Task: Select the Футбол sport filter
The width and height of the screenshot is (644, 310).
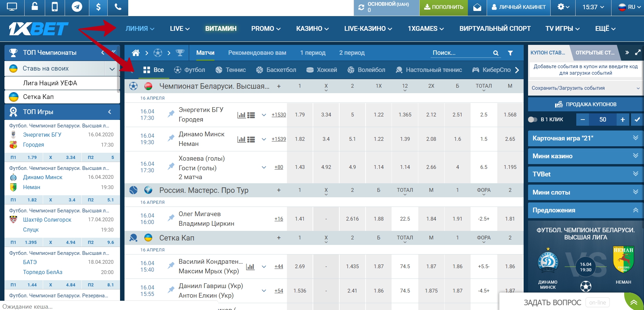Action: [189, 70]
